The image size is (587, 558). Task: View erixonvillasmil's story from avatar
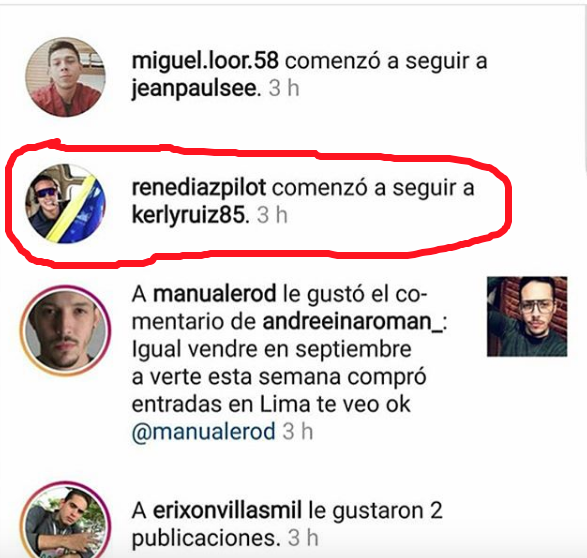click(66, 522)
